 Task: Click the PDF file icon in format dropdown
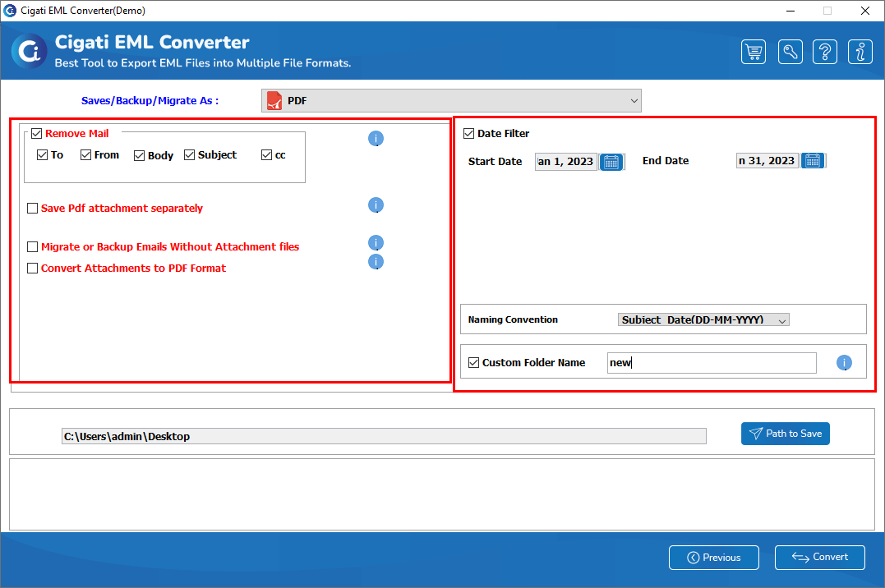tap(274, 100)
